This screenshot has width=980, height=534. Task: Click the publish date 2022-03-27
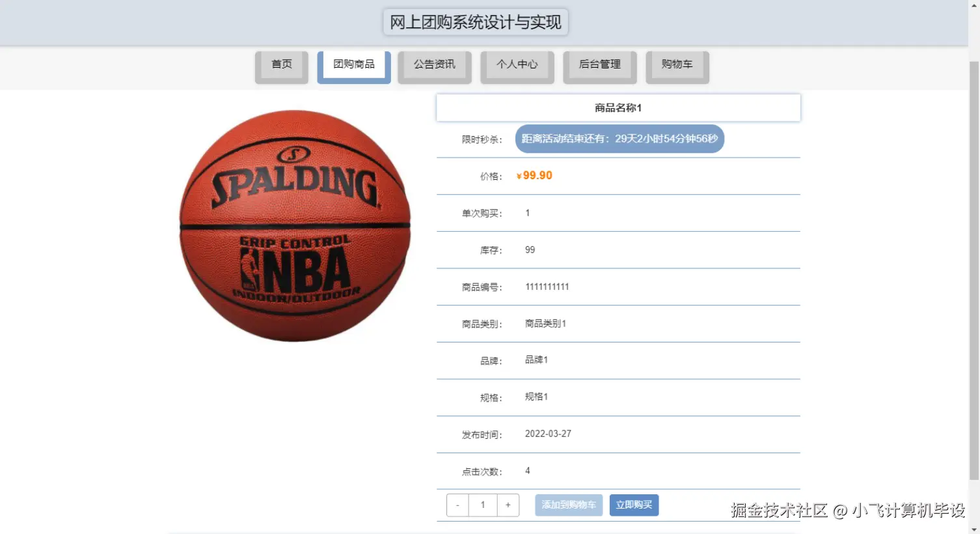click(548, 434)
